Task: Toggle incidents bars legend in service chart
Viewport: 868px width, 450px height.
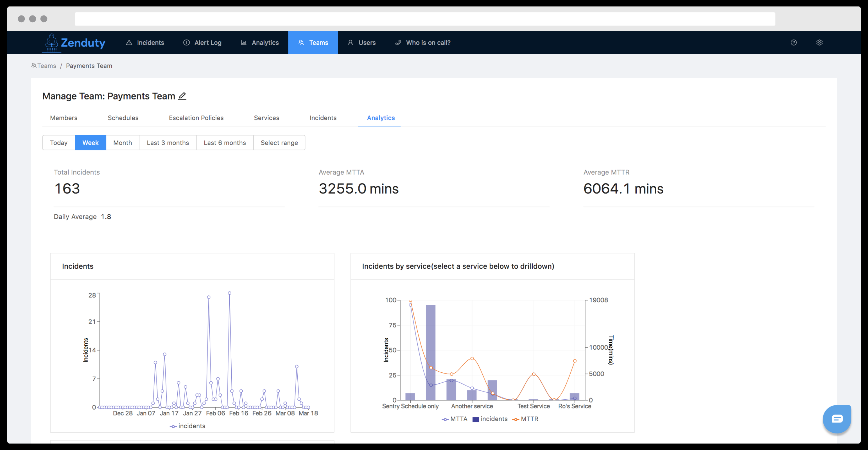Action: (490, 419)
